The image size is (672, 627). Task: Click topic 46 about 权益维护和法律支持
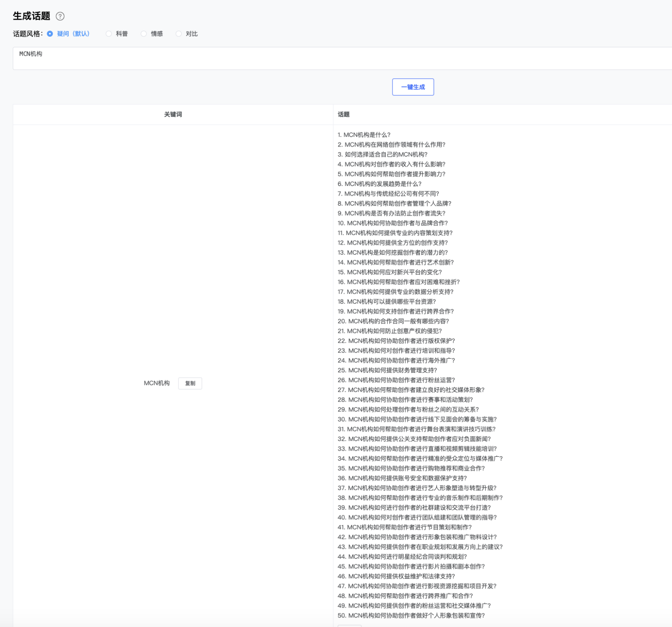point(396,576)
